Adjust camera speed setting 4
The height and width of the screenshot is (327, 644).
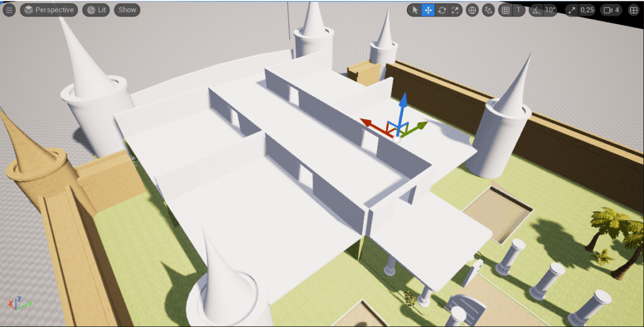tap(611, 10)
